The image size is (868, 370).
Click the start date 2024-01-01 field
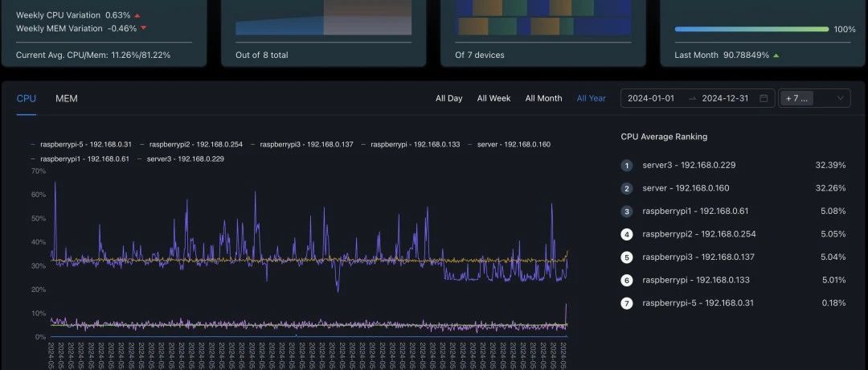651,98
